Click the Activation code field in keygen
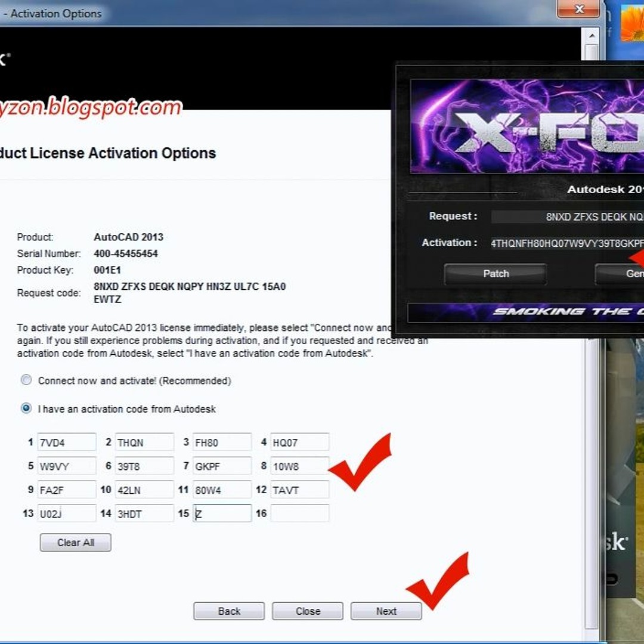This screenshot has width=644, height=644. [x=566, y=243]
